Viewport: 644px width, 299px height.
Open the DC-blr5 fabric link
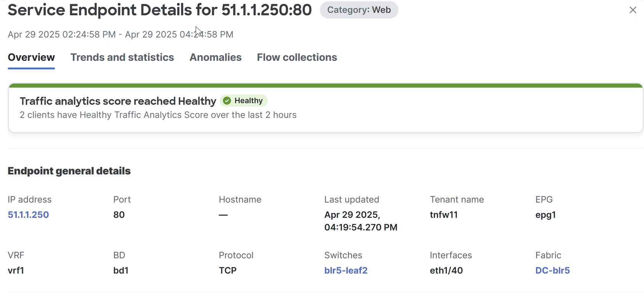[x=553, y=270]
